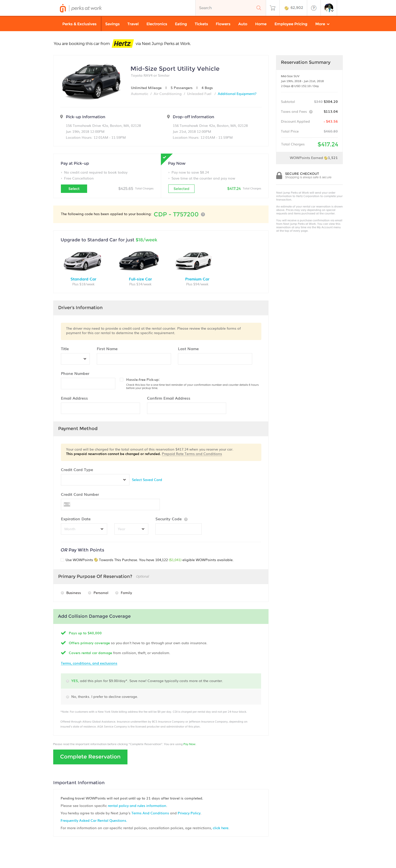Open the Title dropdown
This screenshot has height=868, width=396.
coord(75,359)
